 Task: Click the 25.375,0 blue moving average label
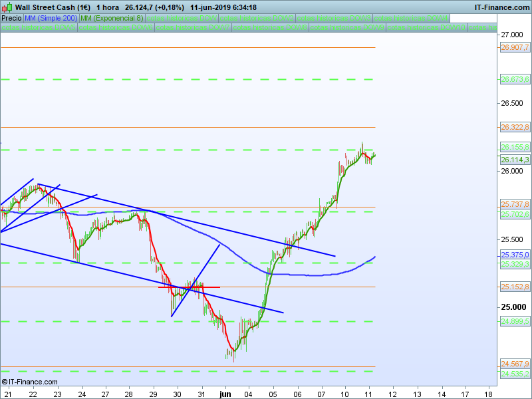pos(515,255)
